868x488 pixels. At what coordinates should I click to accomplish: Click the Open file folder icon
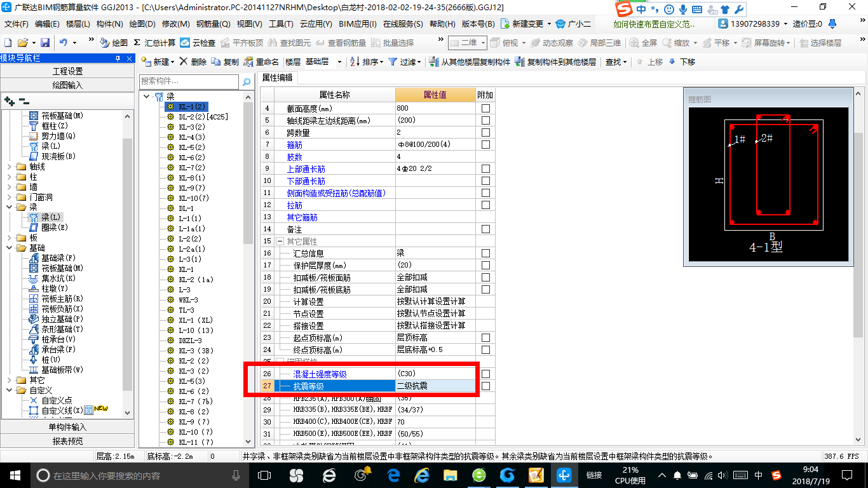point(22,43)
